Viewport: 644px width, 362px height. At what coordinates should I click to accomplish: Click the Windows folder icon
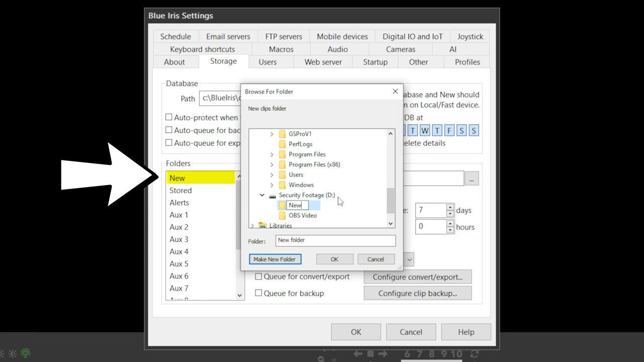point(282,185)
